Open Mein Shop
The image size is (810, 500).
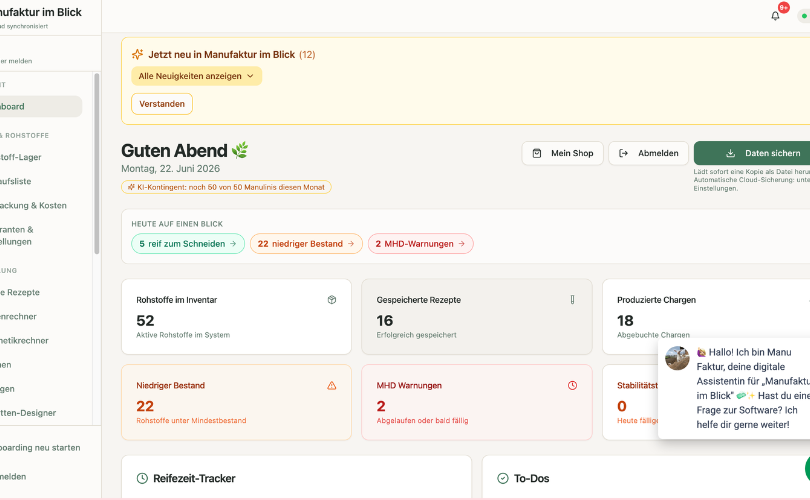coord(563,153)
